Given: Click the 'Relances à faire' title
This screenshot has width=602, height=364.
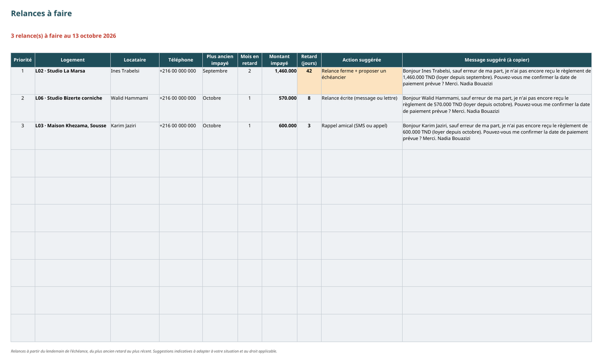Looking at the screenshot, I should pyautogui.click(x=41, y=14).
